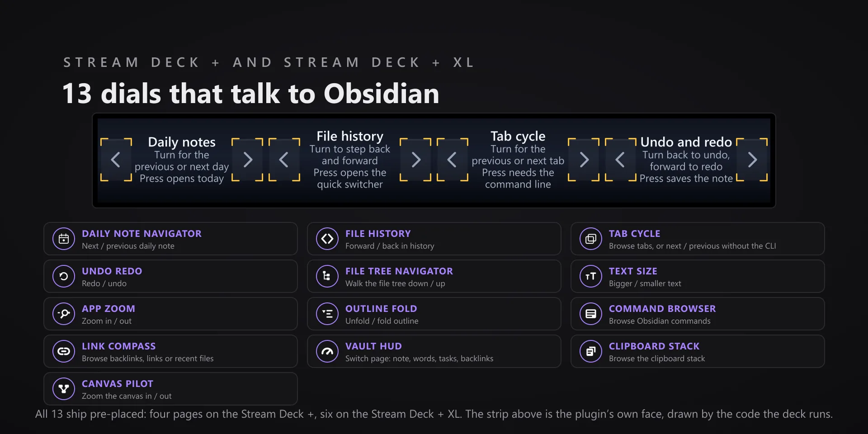Click the right chevron beside Undo and redo
The width and height of the screenshot is (868, 434).
[752, 160]
